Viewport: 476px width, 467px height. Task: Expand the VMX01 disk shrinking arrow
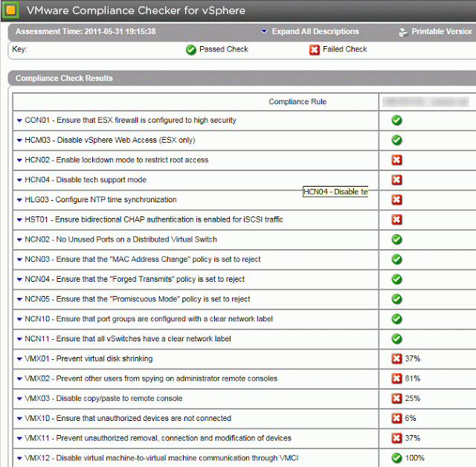tap(19, 359)
